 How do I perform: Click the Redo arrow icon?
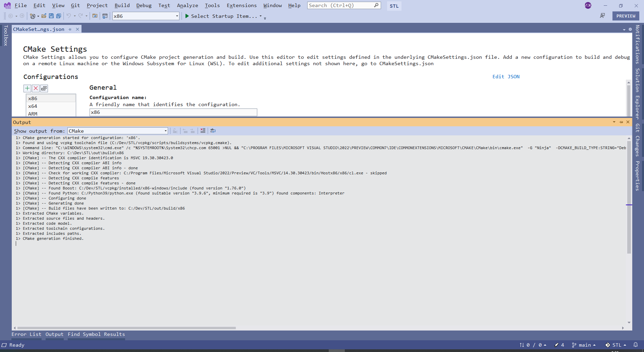coord(80,16)
